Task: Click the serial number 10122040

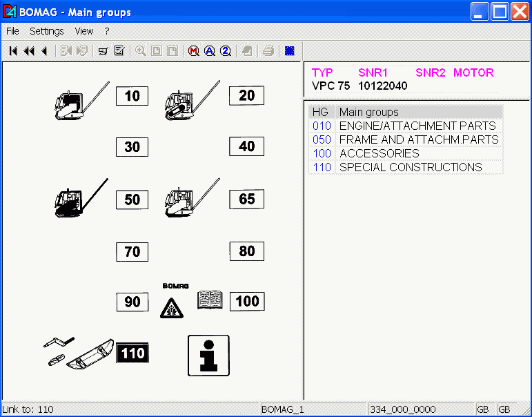Action: pos(383,86)
